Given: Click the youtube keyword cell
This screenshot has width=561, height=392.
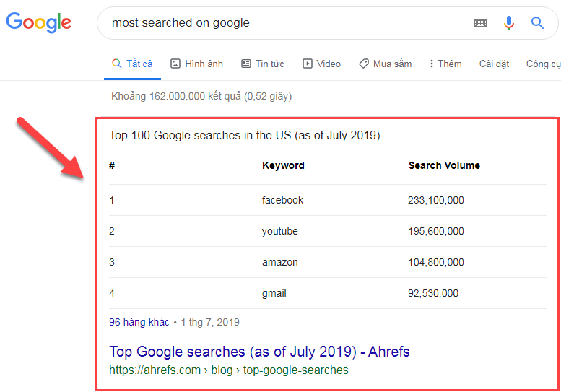Looking at the screenshot, I should tap(279, 231).
